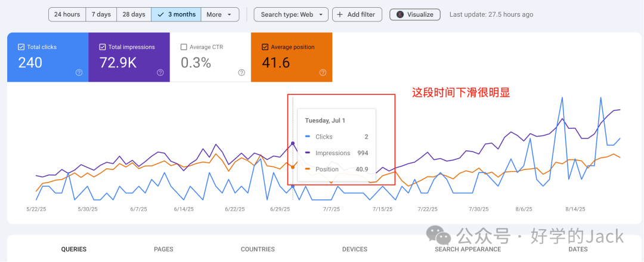Click the 6/7/25 axis date label
The height and width of the screenshot is (262, 644).
(x=138, y=209)
